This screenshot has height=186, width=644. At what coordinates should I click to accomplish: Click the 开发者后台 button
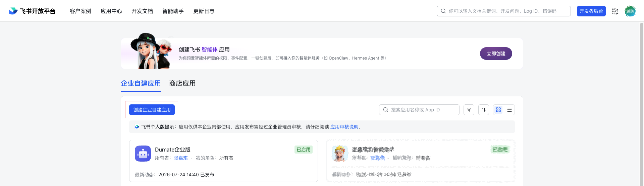pyautogui.click(x=591, y=11)
